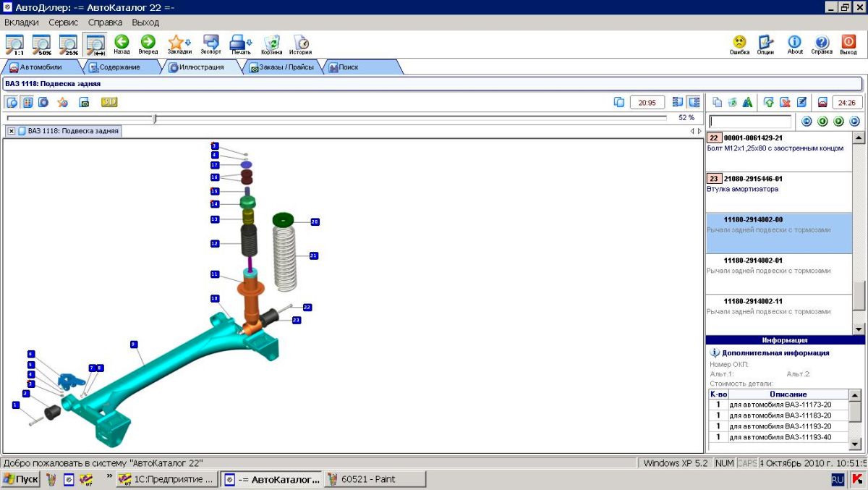Screen dimensions: 868x490
Task: Select the Иллюстрация tab
Action: click(202, 67)
